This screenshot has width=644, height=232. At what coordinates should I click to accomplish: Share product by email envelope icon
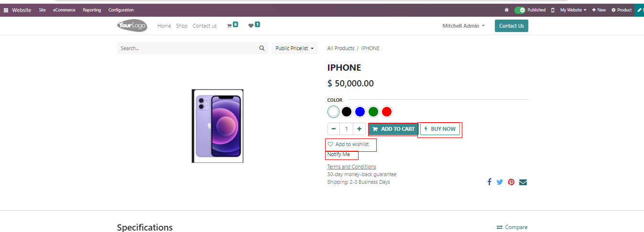[523, 182]
